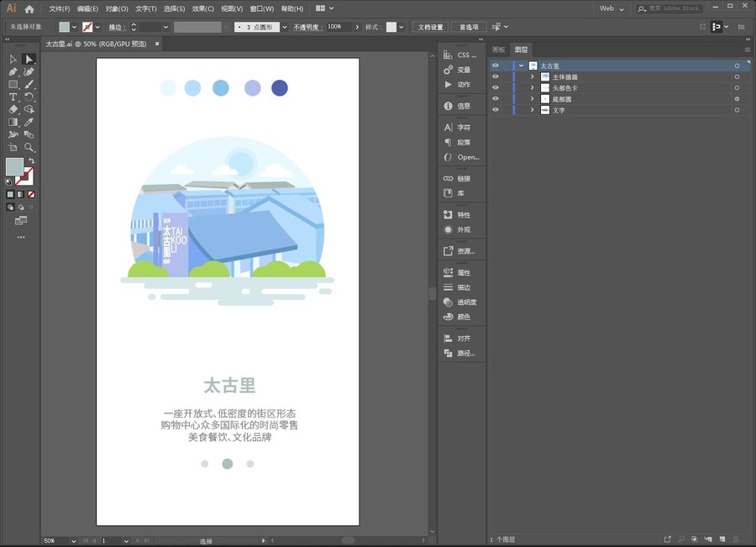Open the Web workspace switcher dropdown
756x547 pixels.
pos(612,8)
